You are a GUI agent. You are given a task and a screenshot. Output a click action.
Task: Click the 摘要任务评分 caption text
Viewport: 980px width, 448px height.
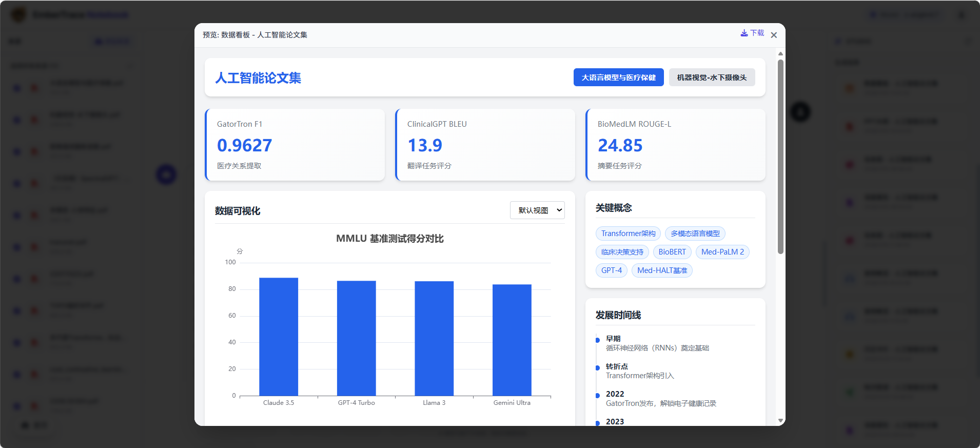click(x=620, y=166)
